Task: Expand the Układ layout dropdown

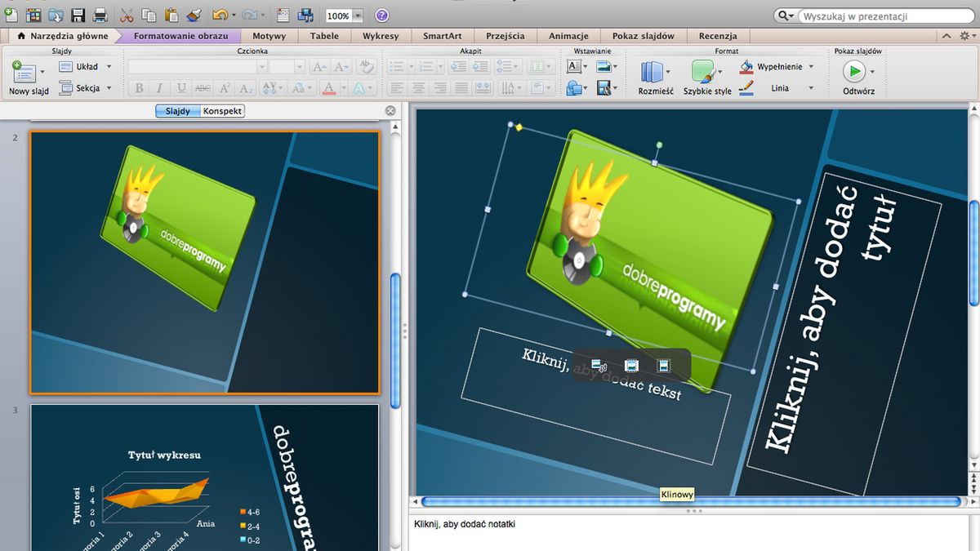Action: (109, 67)
